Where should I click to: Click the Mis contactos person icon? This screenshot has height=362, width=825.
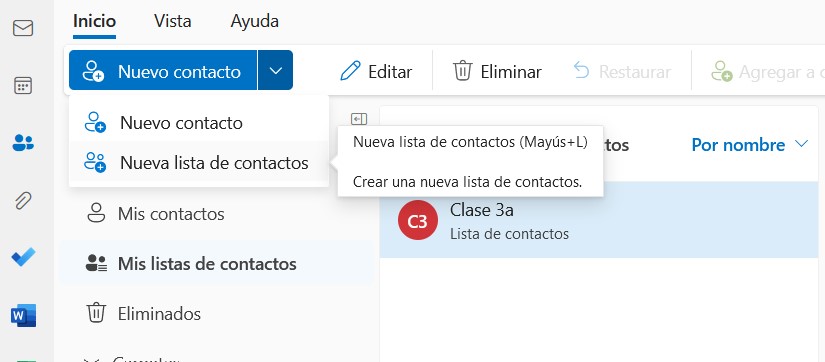(96, 214)
